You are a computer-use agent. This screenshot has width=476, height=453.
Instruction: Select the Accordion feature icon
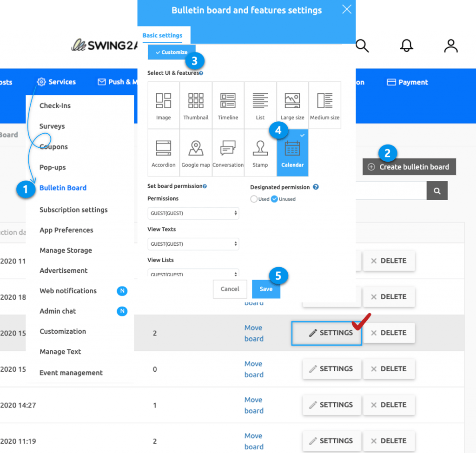tap(164, 152)
